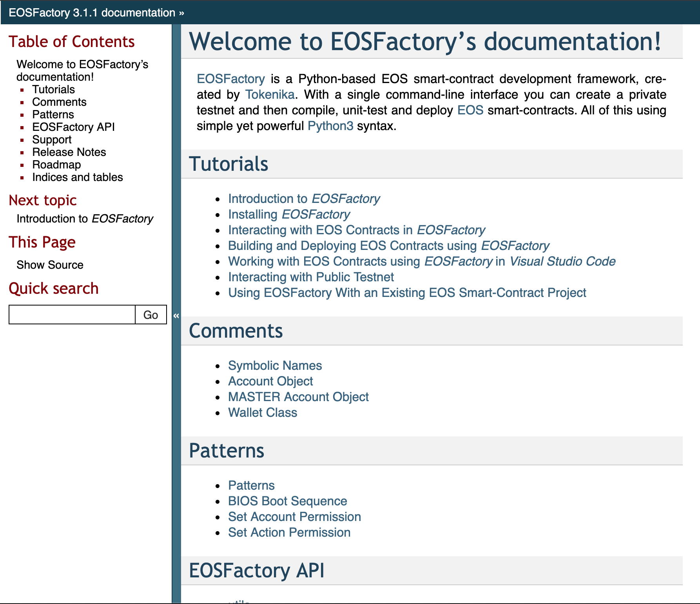Open Patterns link in Patterns list

point(251,485)
